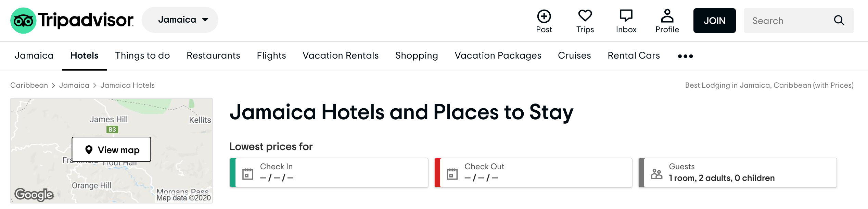
Task: Click the Google logo on map thumbnail
Action: (x=34, y=195)
